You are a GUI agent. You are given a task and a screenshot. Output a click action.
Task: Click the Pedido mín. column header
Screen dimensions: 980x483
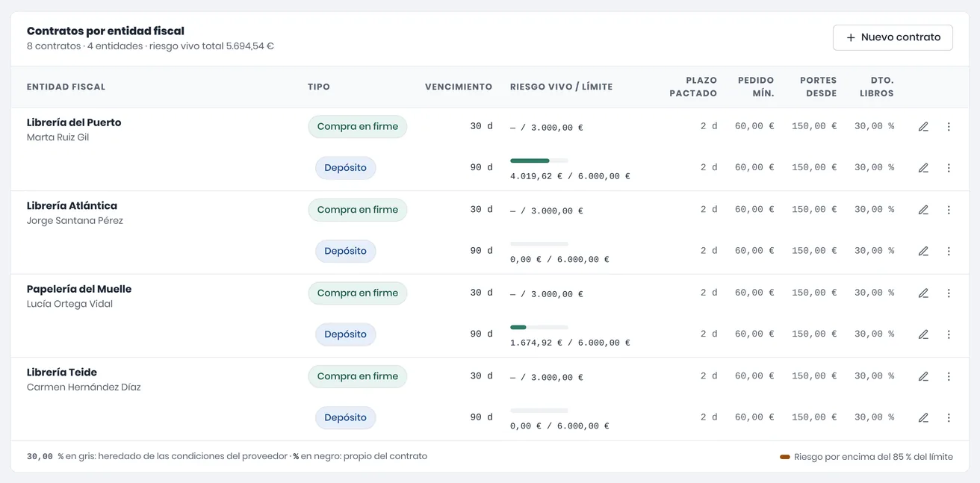756,87
